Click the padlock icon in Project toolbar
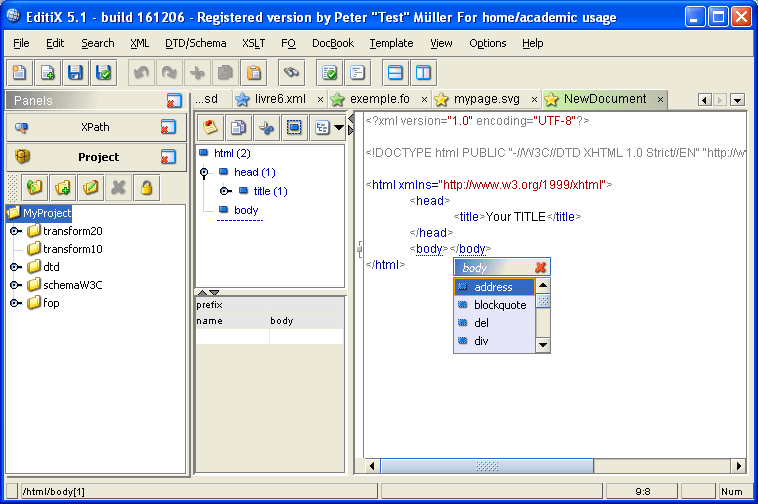 [146, 187]
